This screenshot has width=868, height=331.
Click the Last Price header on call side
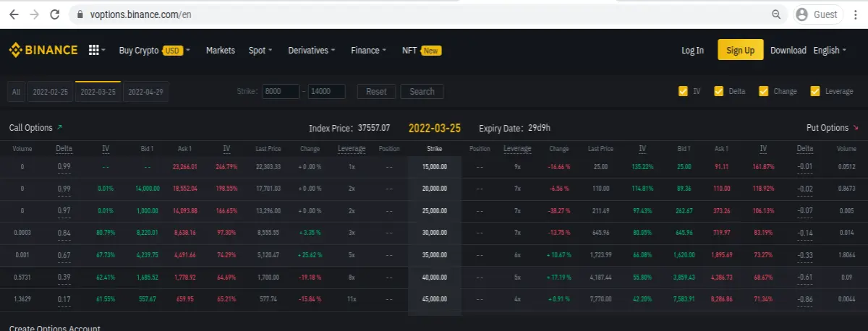pyautogui.click(x=268, y=149)
